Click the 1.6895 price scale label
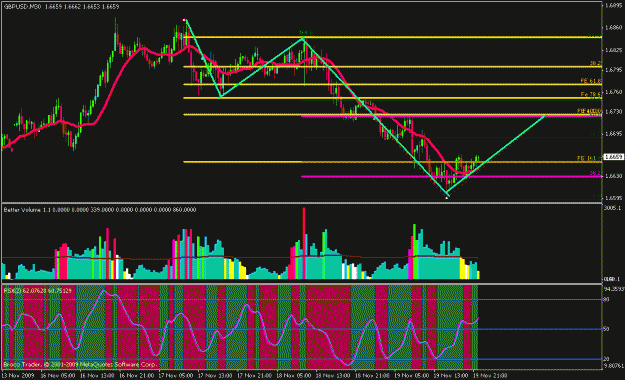This screenshot has width=625, height=380. (x=614, y=6)
